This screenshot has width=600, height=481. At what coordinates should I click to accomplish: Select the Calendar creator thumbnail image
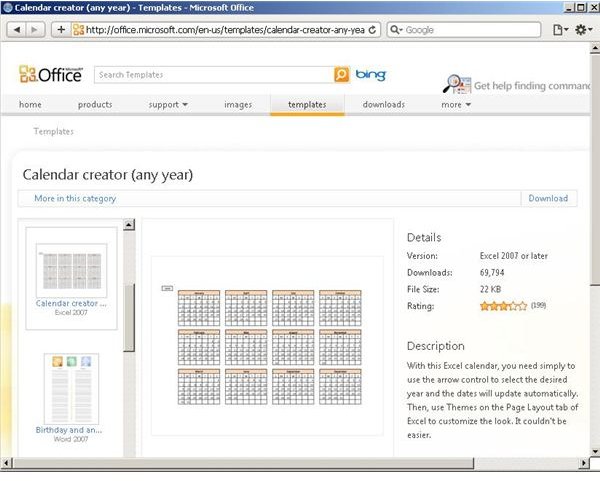[x=71, y=270]
